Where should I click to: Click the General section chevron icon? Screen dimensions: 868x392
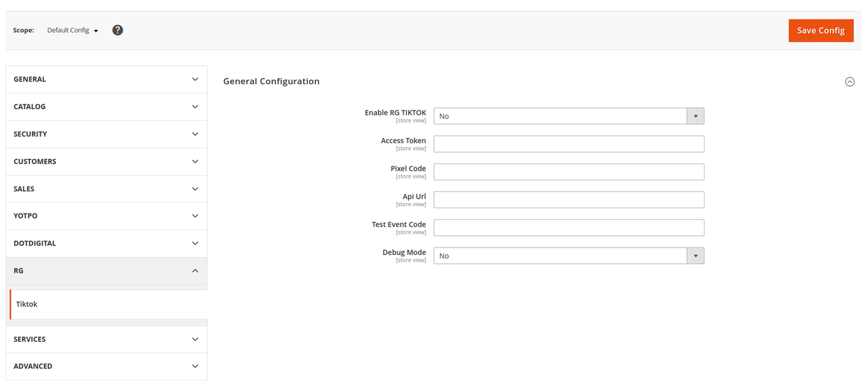coord(195,79)
